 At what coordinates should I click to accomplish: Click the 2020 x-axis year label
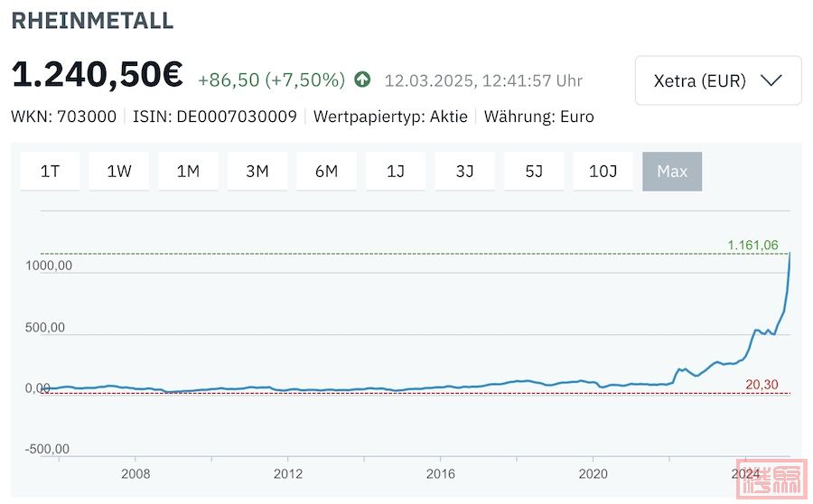point(593,474)
